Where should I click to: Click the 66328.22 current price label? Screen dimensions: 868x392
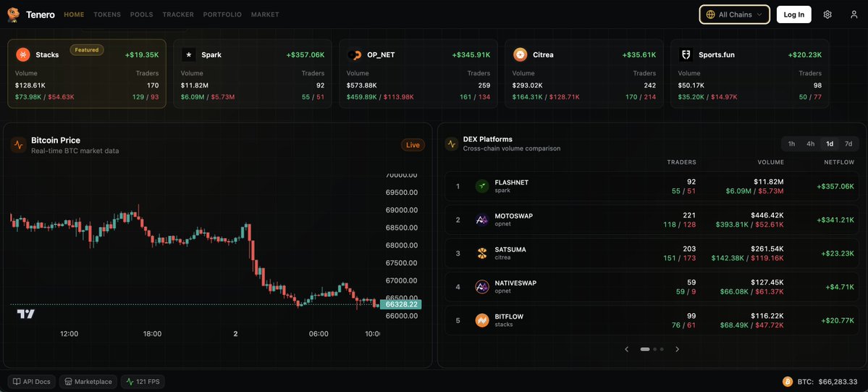pyautogui.click(x=401, y=304)
